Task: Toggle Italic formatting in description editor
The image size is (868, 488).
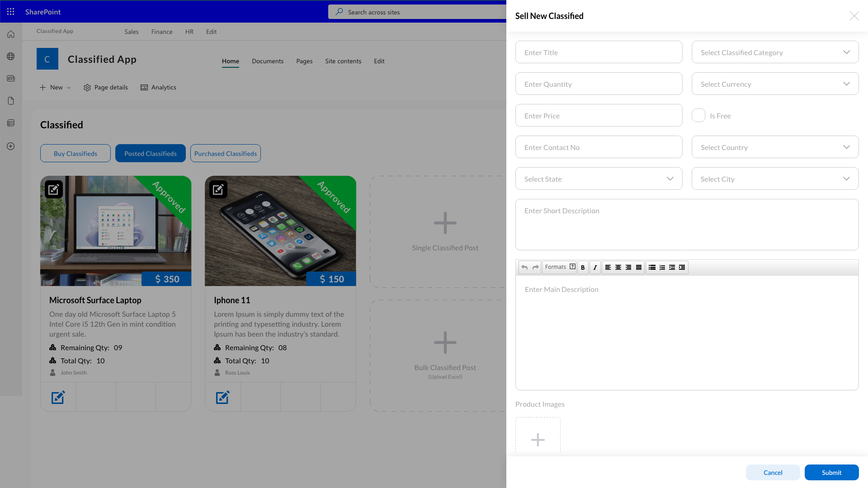Action: 595,267
